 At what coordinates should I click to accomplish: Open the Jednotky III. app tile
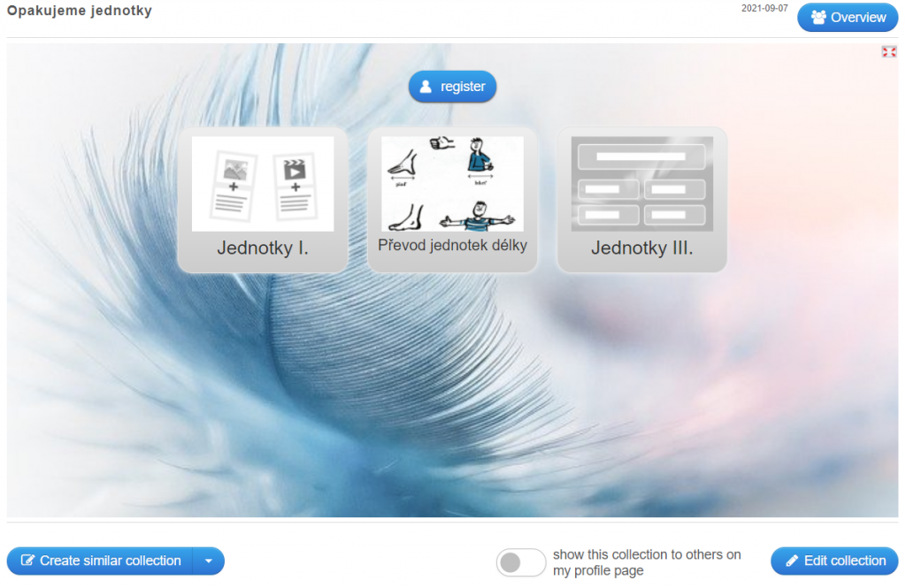click(x=642, y=200)
